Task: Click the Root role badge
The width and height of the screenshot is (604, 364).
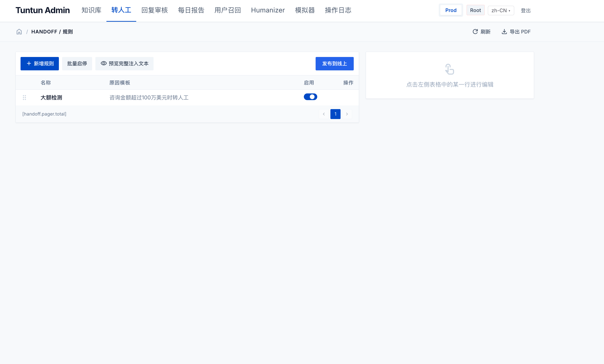Action: [476, 10]
